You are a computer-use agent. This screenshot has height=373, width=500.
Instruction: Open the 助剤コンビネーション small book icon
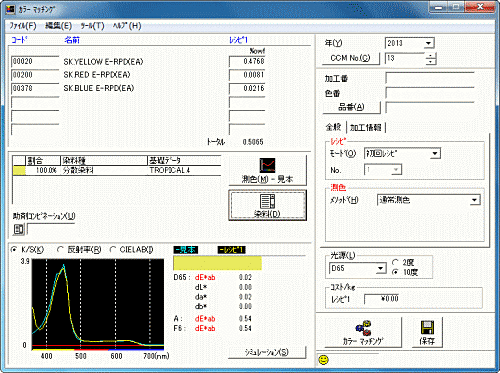click(19, 229)
